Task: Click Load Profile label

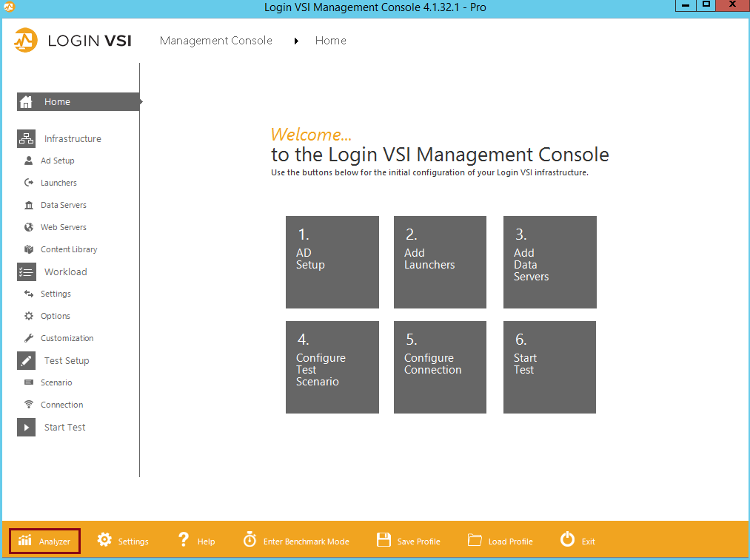Action: click(510, 542)
